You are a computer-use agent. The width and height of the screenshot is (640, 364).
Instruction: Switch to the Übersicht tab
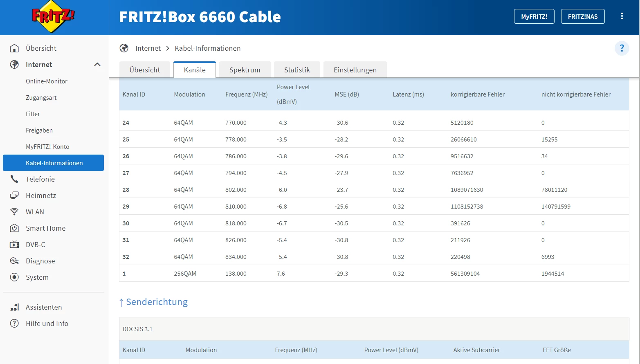(x=145, y=70)
